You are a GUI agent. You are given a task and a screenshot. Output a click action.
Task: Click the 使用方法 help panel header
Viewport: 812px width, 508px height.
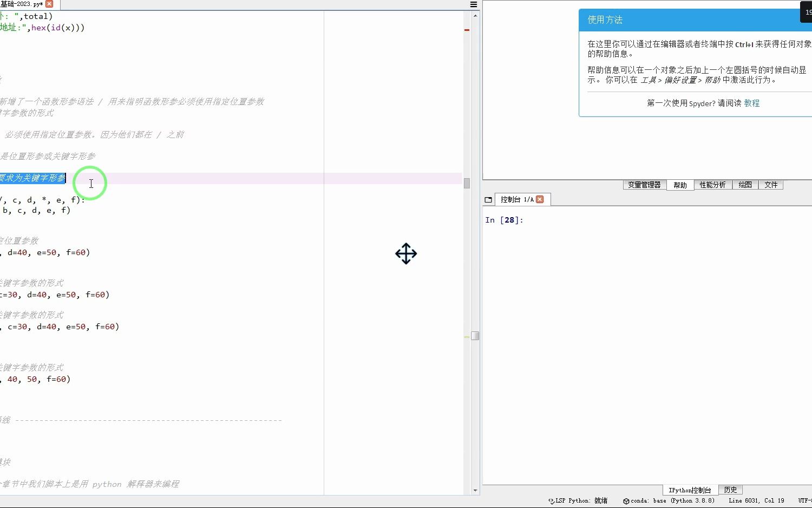click(x=695, y=20)
